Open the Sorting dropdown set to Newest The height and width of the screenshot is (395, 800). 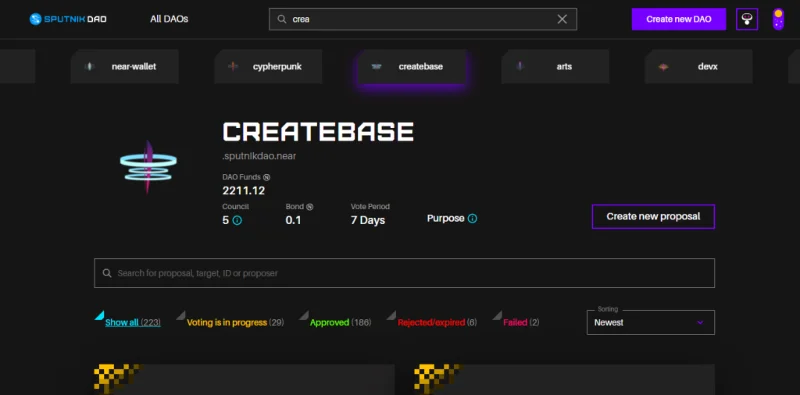(651, 323)
